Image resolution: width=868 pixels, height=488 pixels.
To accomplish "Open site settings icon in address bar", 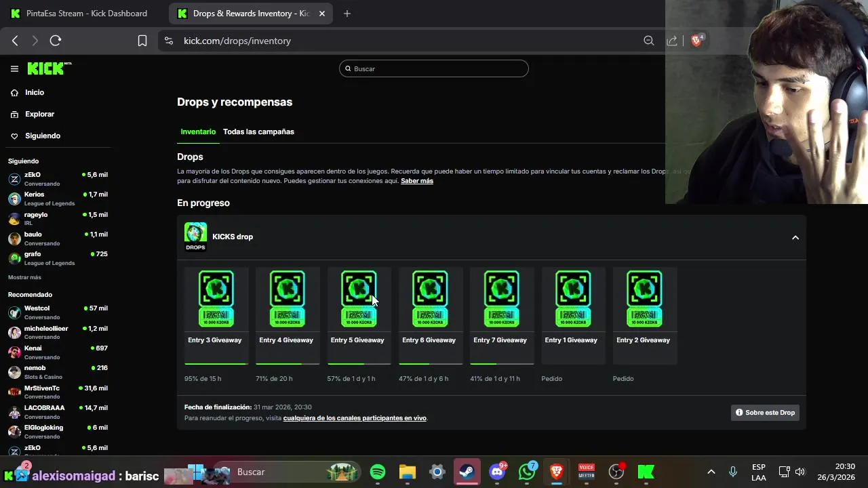I will tap(169, 41).
